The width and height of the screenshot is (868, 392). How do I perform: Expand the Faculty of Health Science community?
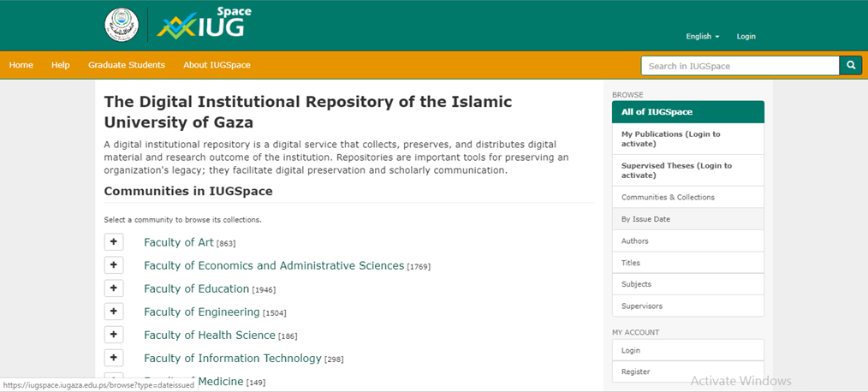tap(114, 335)
